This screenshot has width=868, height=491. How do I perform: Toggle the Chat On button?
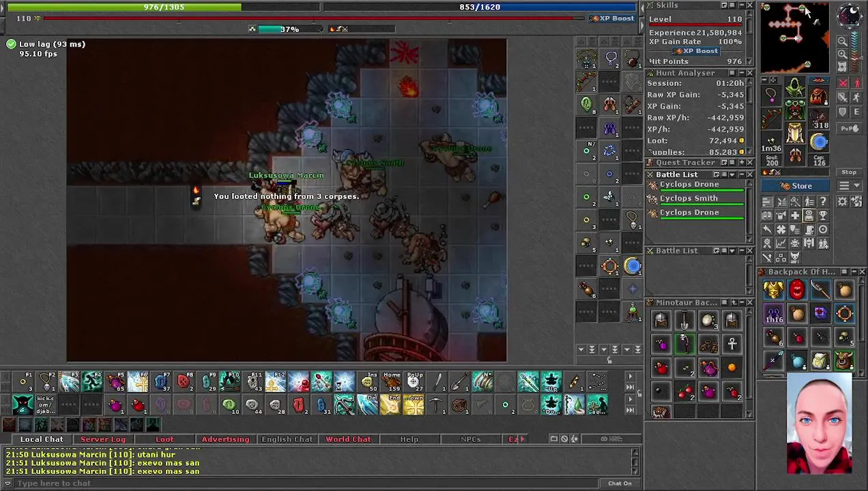[620, 483]
